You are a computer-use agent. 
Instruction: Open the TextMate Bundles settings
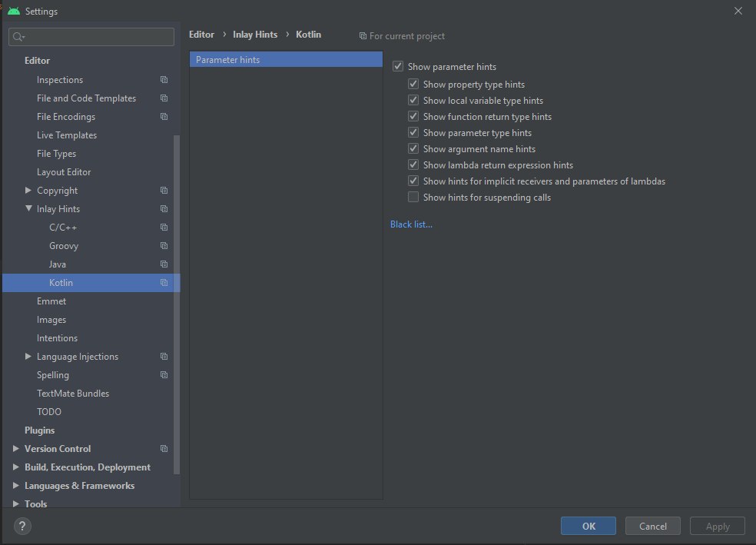[73, 393]
